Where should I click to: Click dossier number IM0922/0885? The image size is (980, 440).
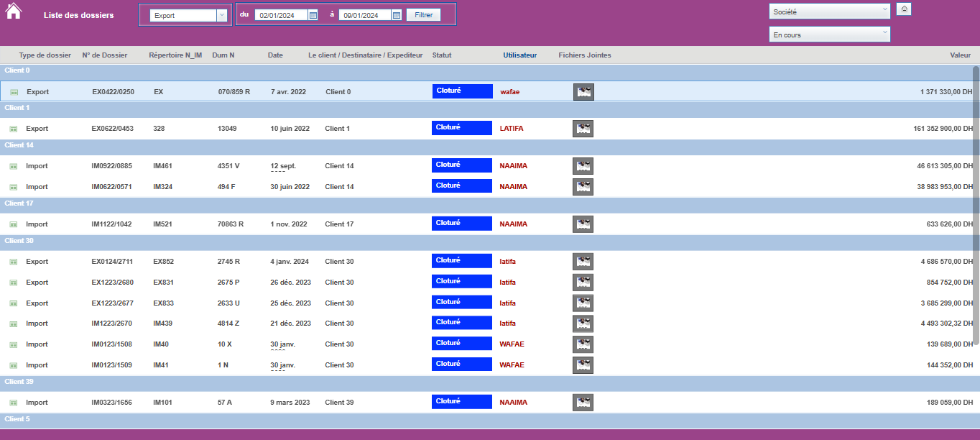click(113, 166)
